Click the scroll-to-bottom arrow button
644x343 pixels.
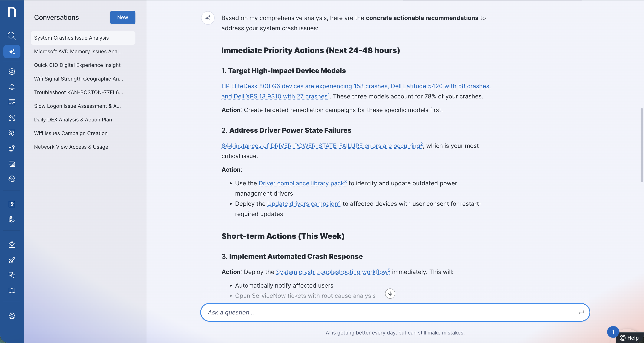pyautogui.click(x=390, y=294)
